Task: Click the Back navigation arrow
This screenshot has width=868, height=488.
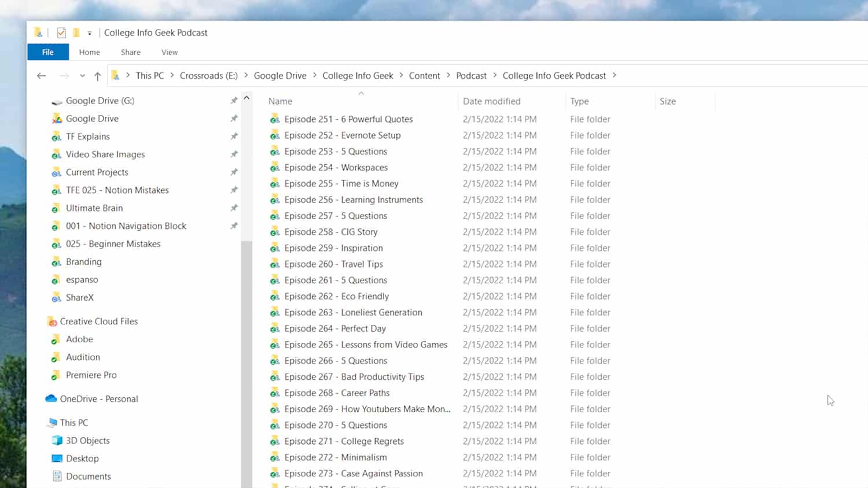Action: click(x=41, y=75)
